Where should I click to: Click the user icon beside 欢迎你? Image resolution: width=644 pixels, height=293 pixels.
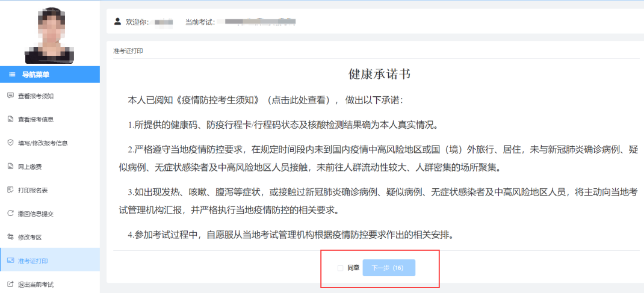point(117,22)
